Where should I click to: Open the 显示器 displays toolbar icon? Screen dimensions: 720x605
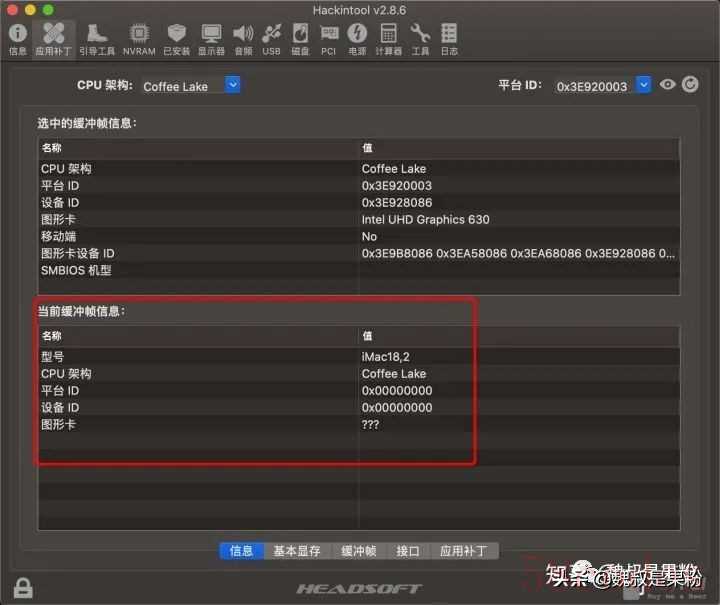(x=211, y=39)
